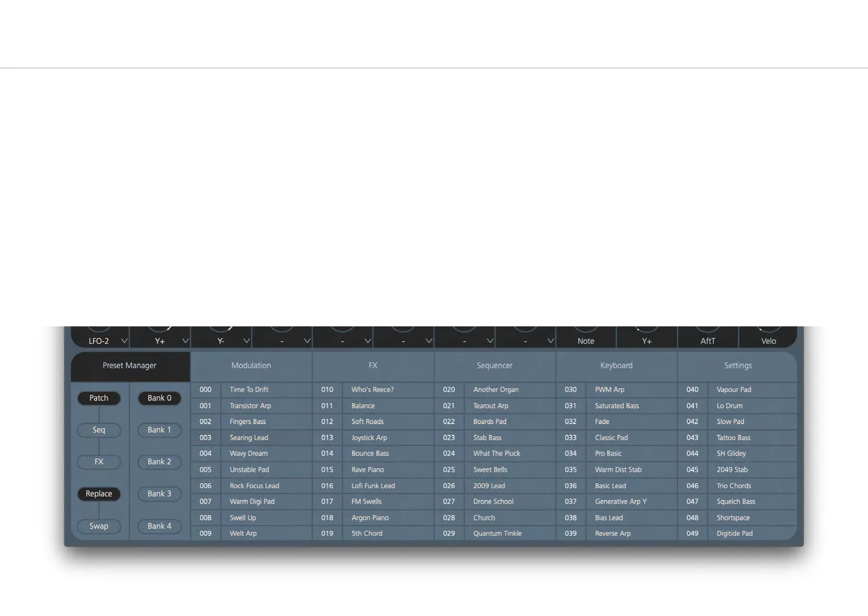868x616 pixels.
Task: Select the Preset Manager tab
Action: click(x=130, y=366)
